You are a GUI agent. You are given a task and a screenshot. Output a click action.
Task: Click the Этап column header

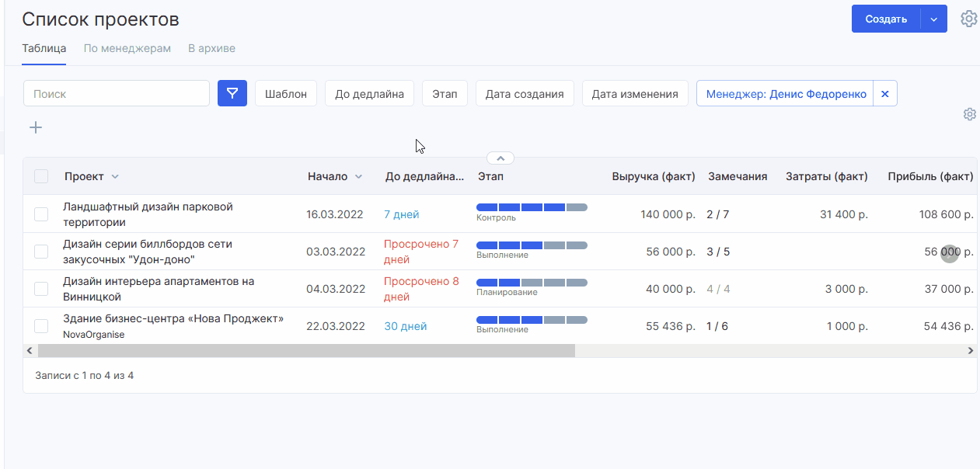click(x=490, y=176)
